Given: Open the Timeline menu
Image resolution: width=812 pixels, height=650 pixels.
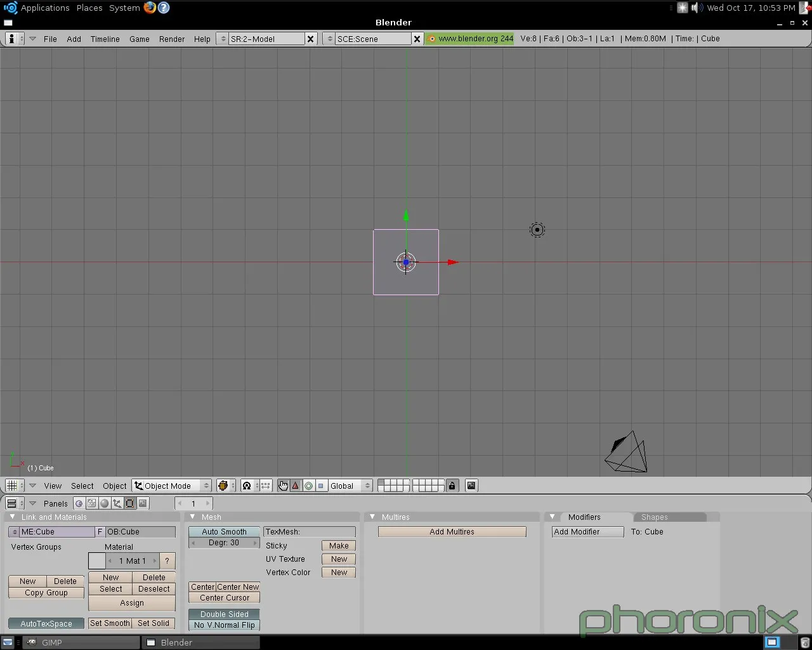Looking at the screenshot, I should click(105, 39).
